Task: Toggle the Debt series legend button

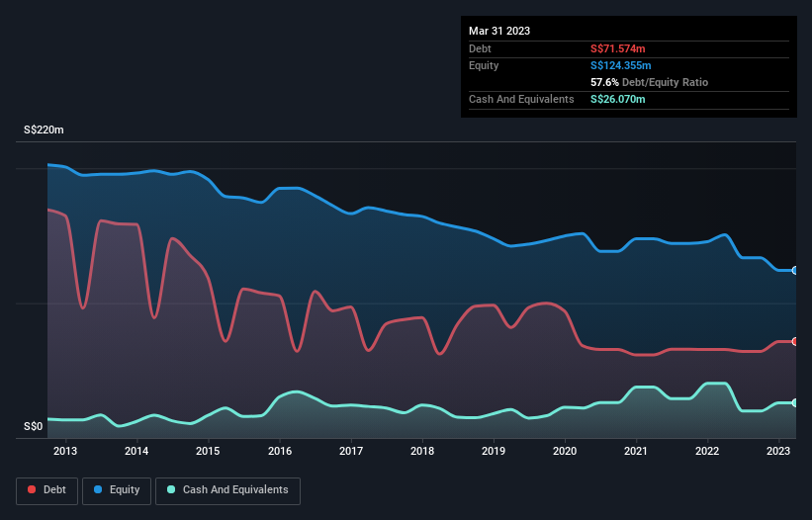Action: [x=46, y=490]
